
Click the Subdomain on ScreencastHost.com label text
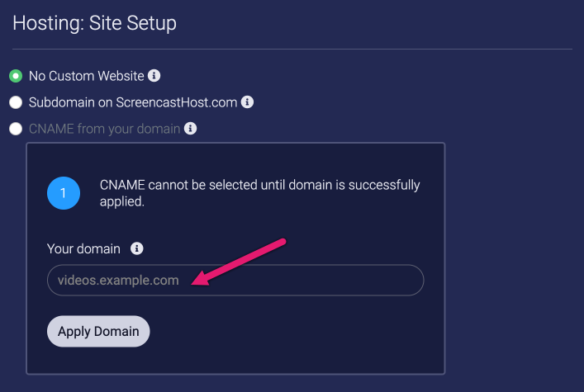[133, 102]
